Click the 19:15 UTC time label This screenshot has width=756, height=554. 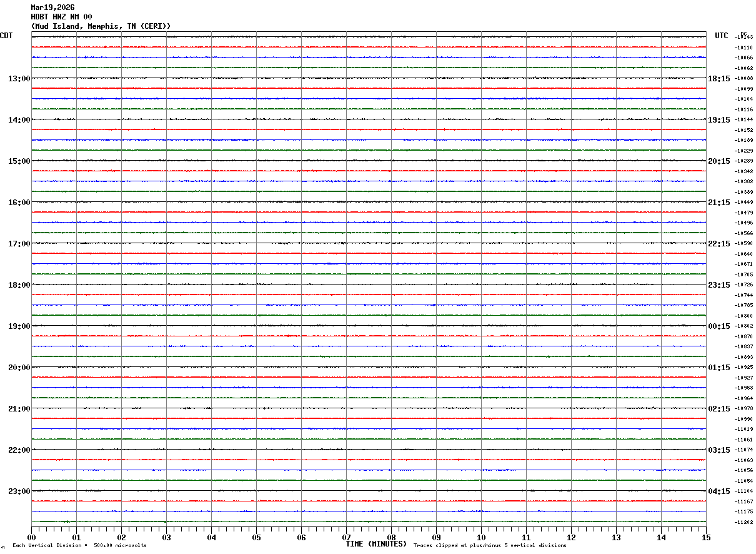[719, 120]
